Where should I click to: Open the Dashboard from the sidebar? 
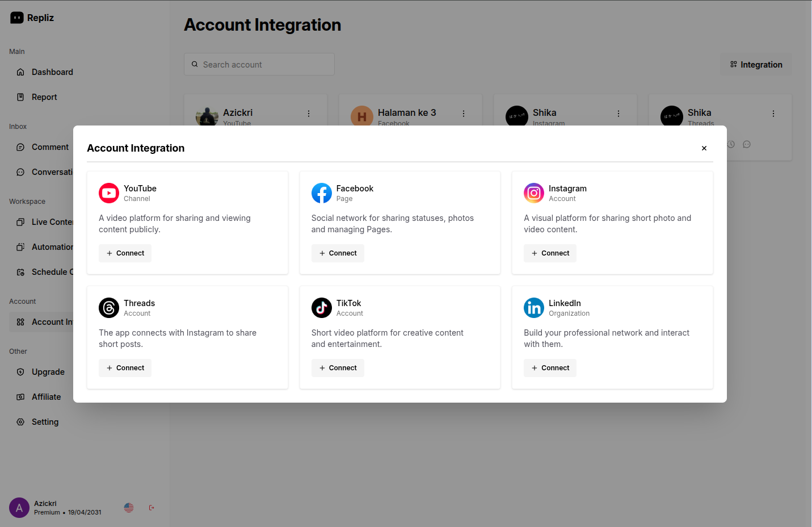pyautogui.click(x=52, y=72)
